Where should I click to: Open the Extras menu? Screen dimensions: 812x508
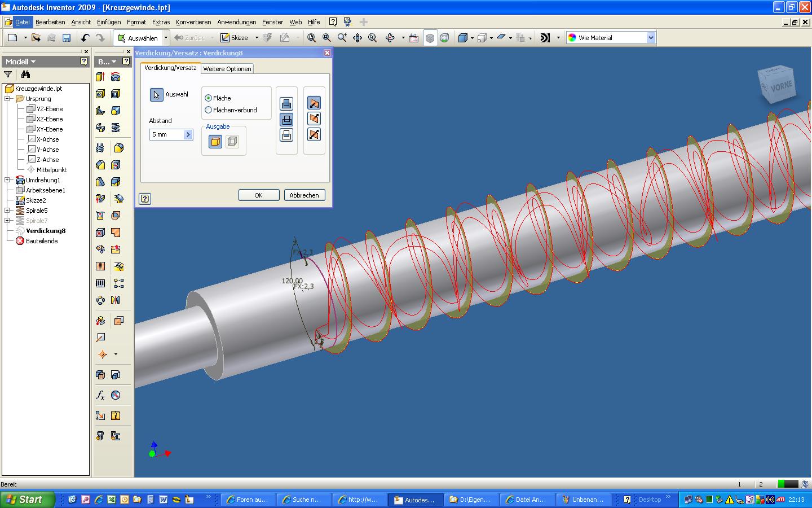coord(161,22)
